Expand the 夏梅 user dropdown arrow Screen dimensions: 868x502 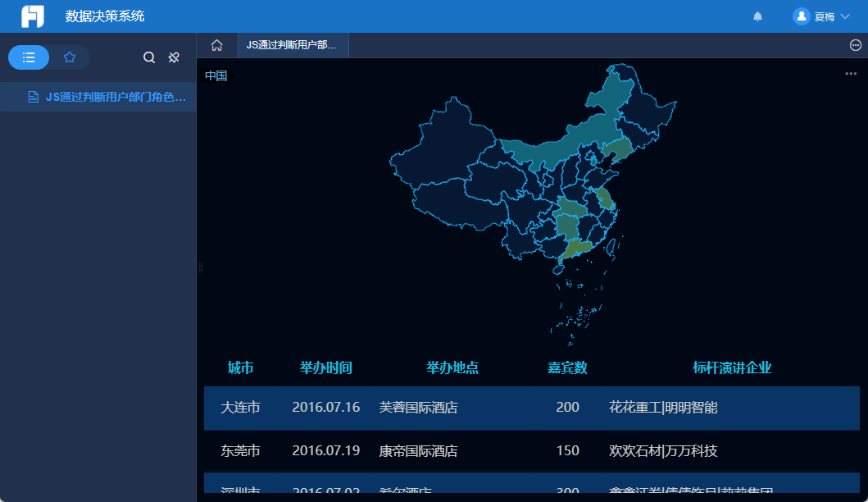coord(845,16)
